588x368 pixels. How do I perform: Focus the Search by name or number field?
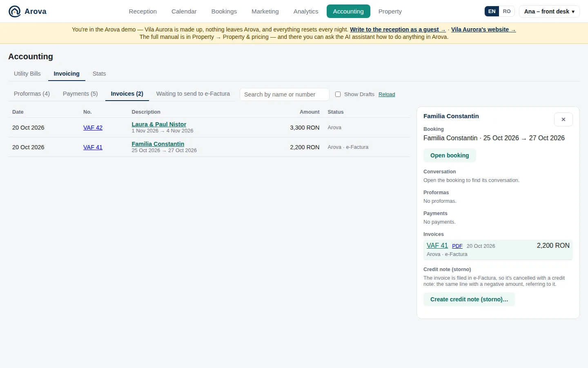(x=285, y=94)
